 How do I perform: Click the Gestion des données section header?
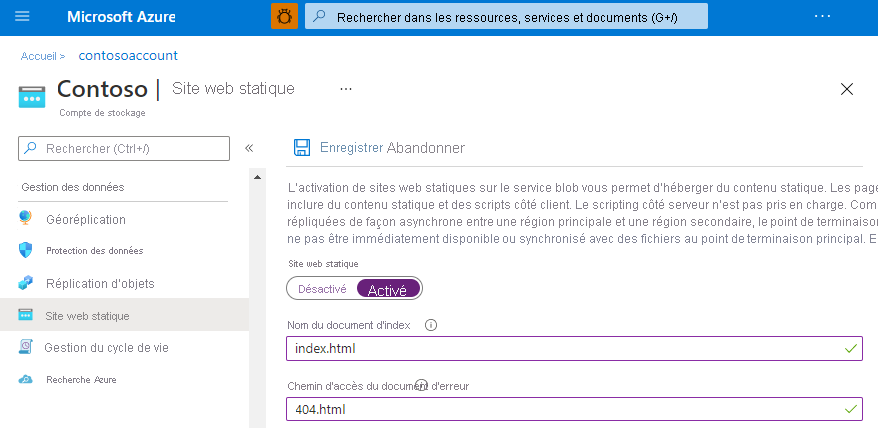click(73, 187)
